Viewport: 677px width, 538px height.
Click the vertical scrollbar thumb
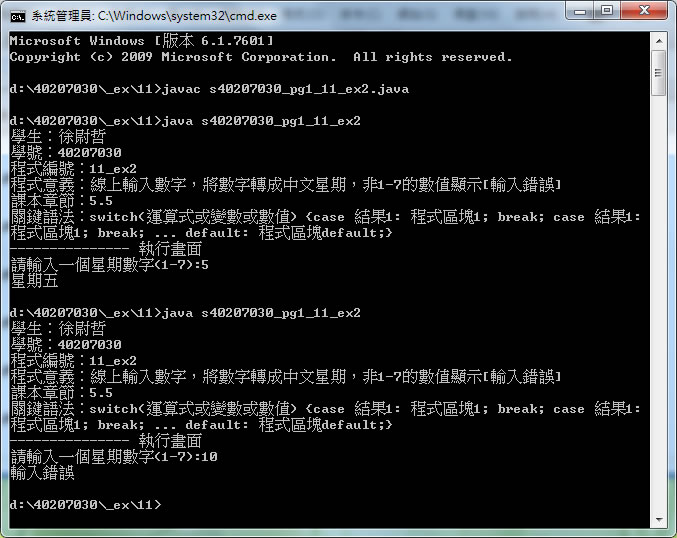coord(659,73)
